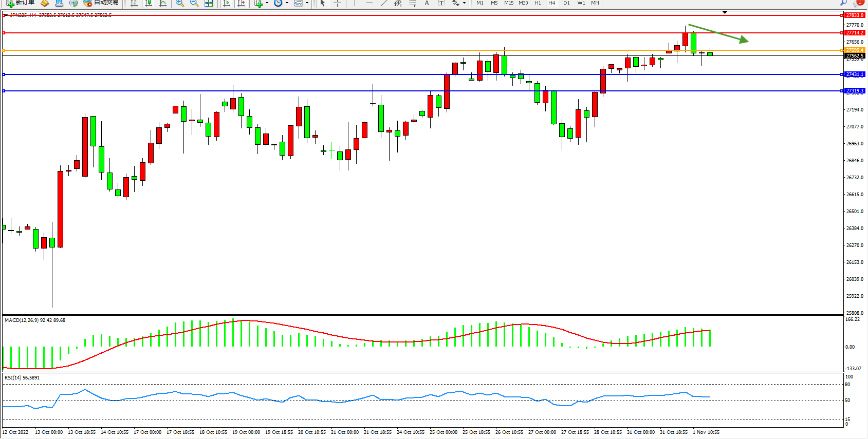Click the tile windows icon
The height and width of the screenshot is (439, 868).
[x=209, y=3]
